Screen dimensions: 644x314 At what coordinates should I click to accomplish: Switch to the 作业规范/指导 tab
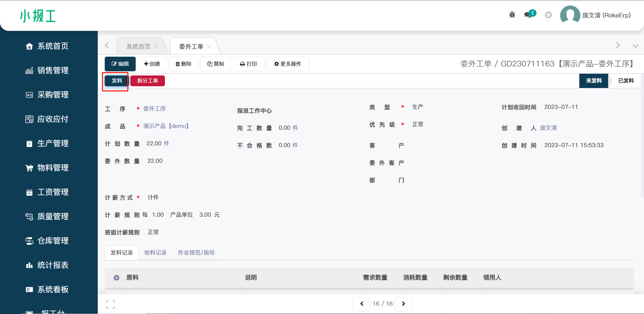[x=196, y=253]
